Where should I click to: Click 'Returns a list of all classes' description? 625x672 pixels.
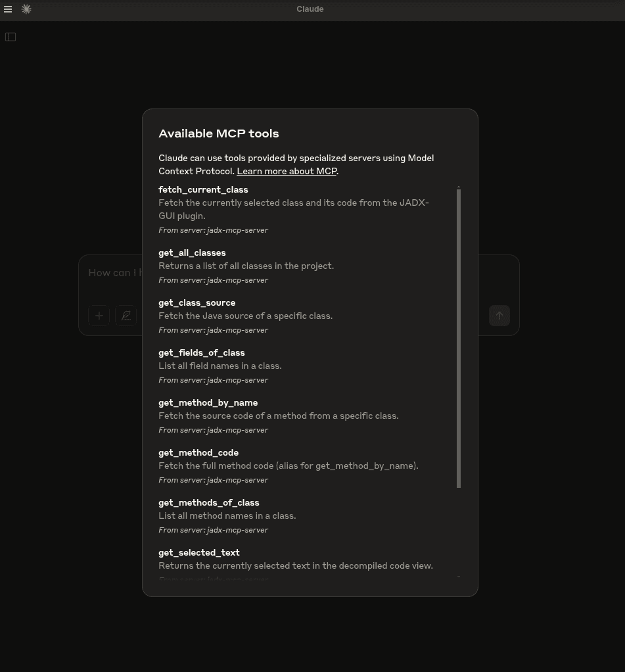pos(246,266)
